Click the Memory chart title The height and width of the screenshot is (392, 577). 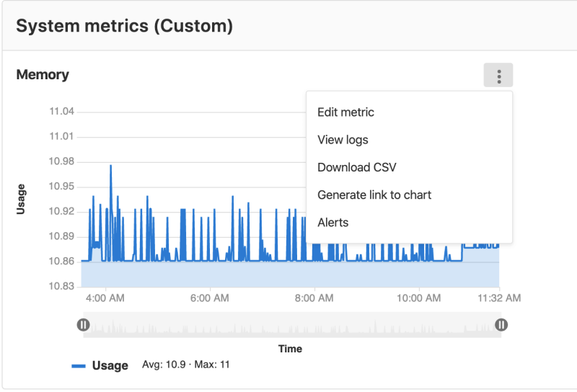point(43,75)
